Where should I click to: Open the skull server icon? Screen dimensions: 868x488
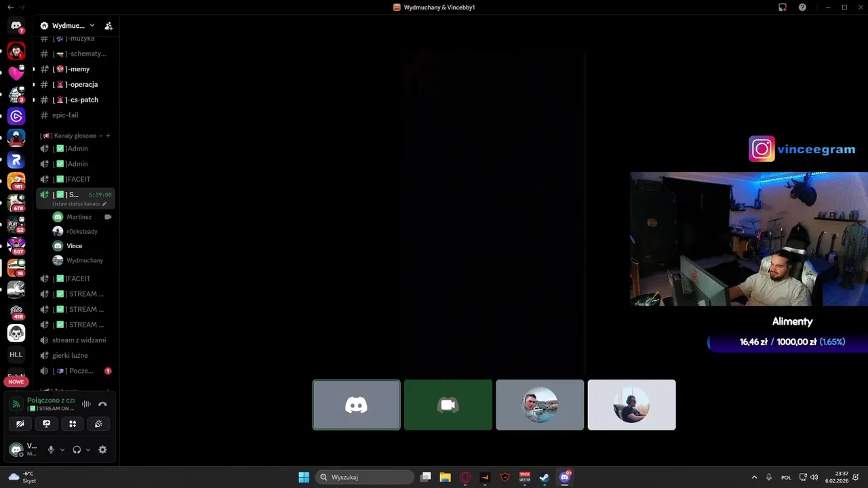(x=16, y=333)
